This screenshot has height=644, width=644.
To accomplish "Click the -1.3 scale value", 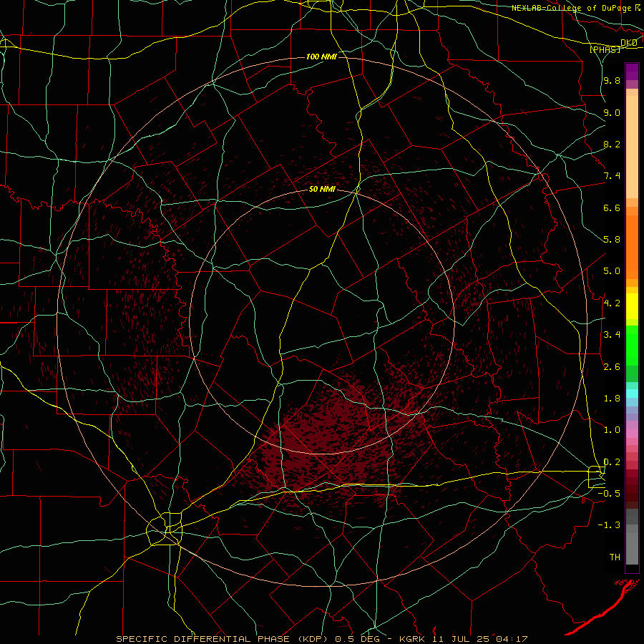I will [609, 526].
